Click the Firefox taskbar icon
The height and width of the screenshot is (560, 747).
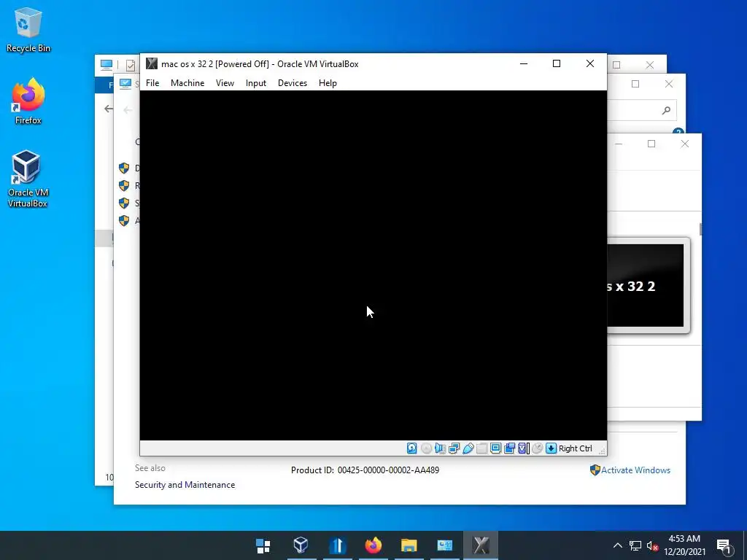373,545
